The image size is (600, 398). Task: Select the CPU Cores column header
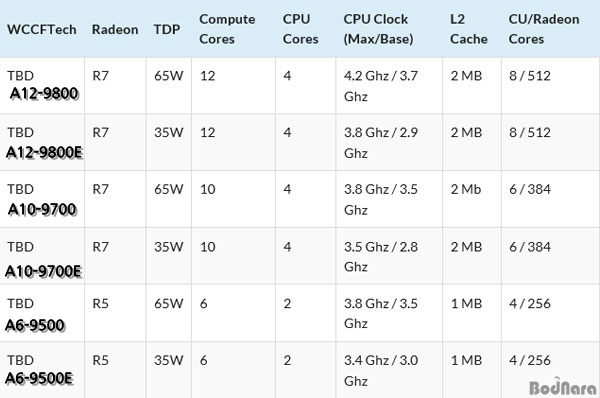300,29
